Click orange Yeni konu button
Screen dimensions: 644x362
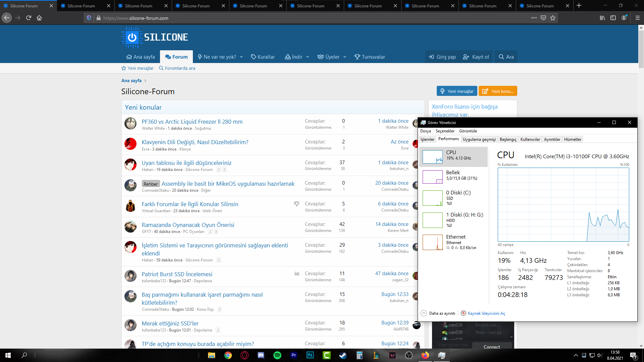497,91
